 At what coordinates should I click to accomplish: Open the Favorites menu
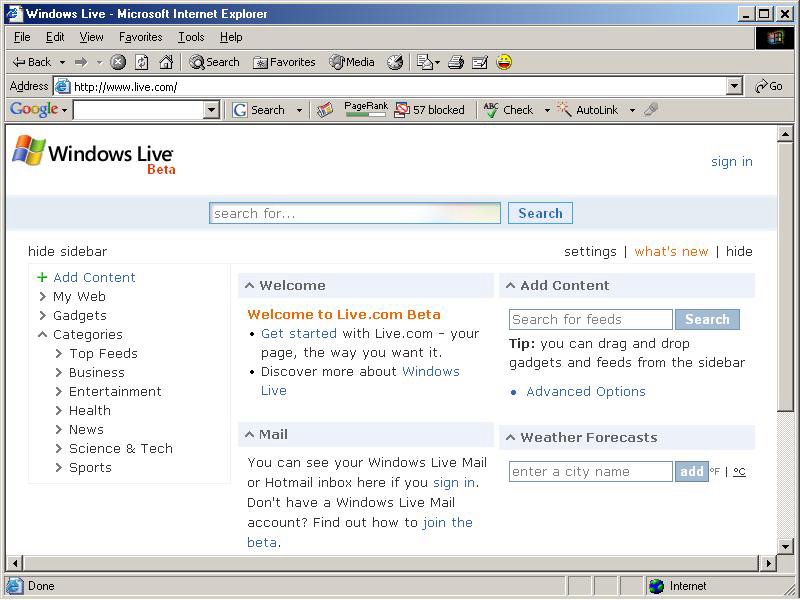140,37
